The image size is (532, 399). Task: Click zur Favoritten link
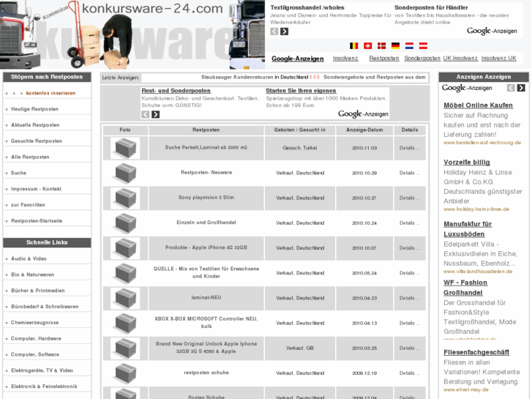(x=28, y=205)
